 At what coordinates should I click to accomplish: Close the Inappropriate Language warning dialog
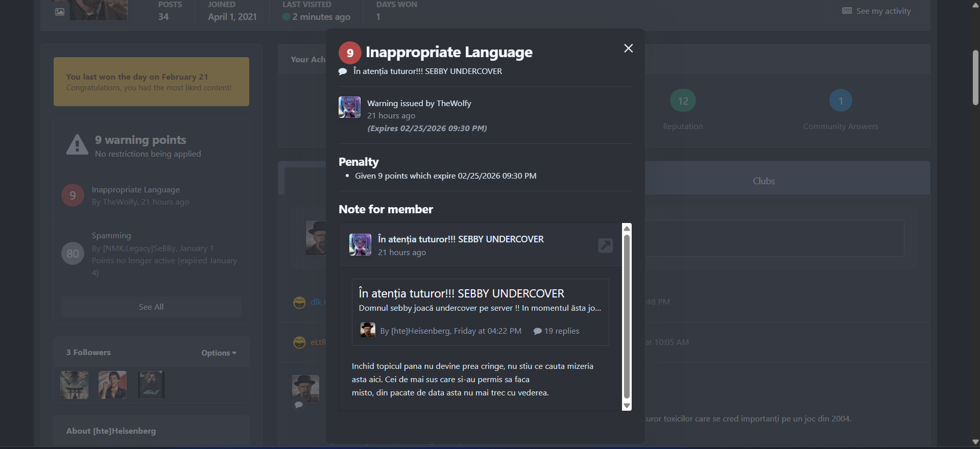628,48
